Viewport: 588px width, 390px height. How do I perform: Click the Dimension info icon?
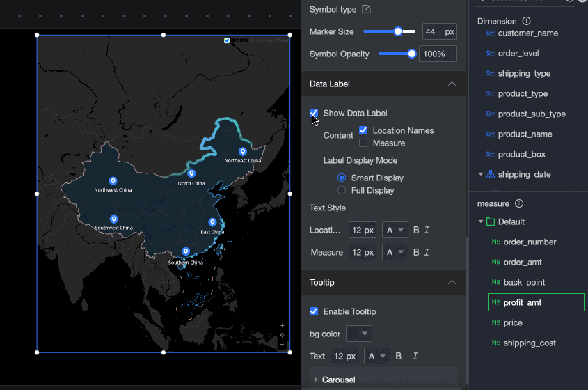[527, 21]
